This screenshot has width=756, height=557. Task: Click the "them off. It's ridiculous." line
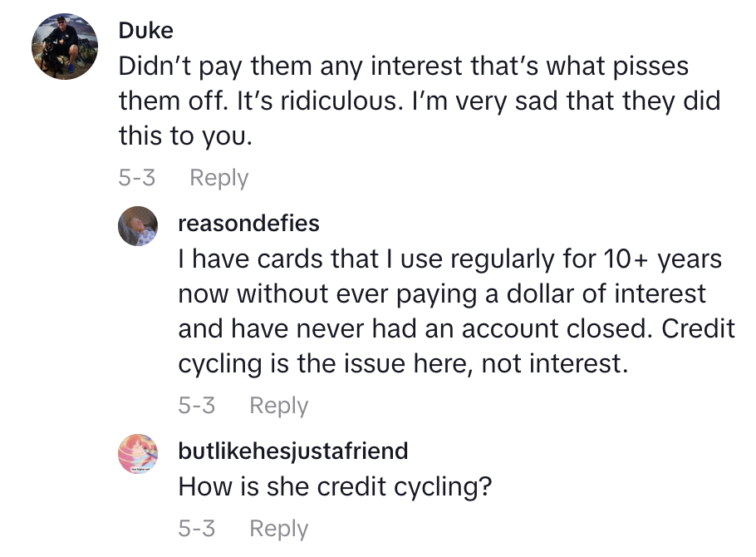click(419, 101)
